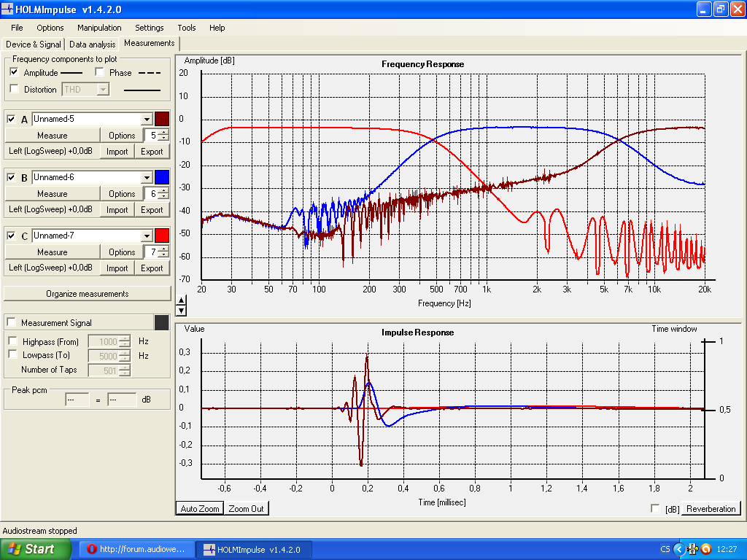Viewport: 747px width, 560px height.
Task: Click Import button for measurement C
Action: click(117, 268)
